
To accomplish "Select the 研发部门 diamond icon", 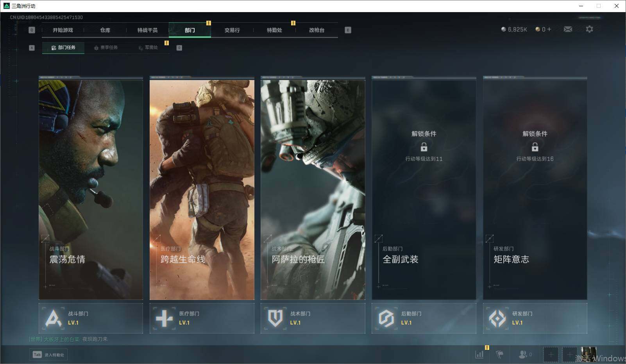I will [x=497, y=318].
